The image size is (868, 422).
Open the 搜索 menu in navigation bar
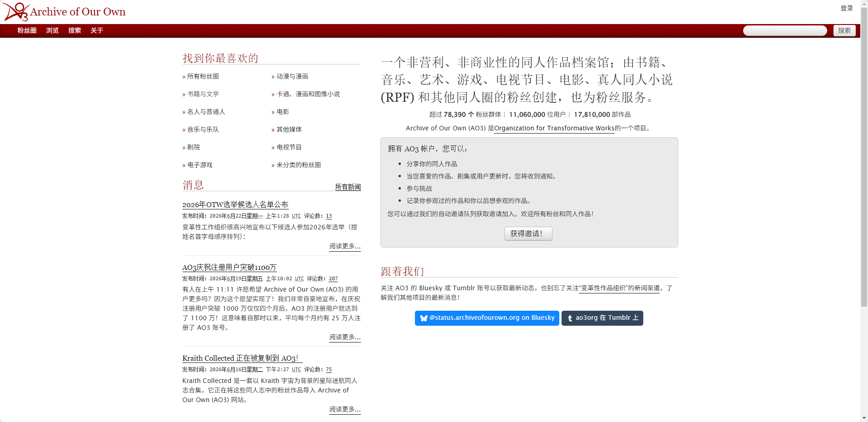(x=74, y=30)
